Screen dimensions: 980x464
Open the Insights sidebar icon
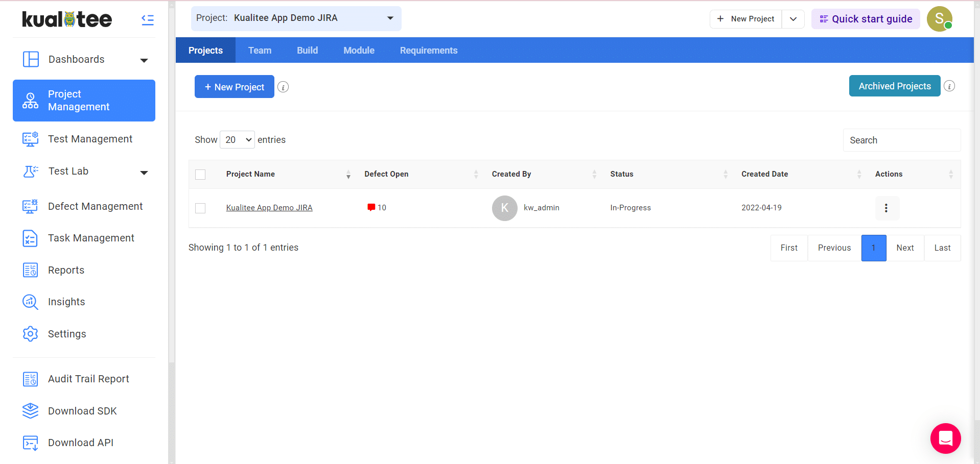tap(30, 302)
